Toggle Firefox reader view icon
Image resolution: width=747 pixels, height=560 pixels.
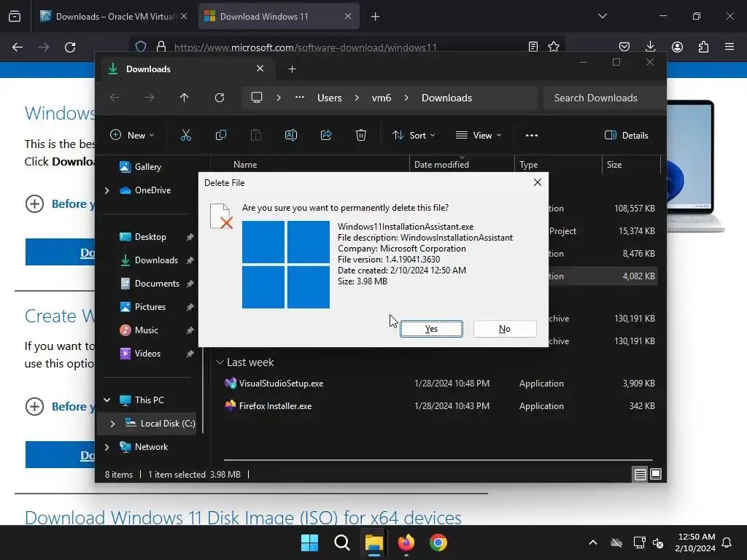coord(533,47)
